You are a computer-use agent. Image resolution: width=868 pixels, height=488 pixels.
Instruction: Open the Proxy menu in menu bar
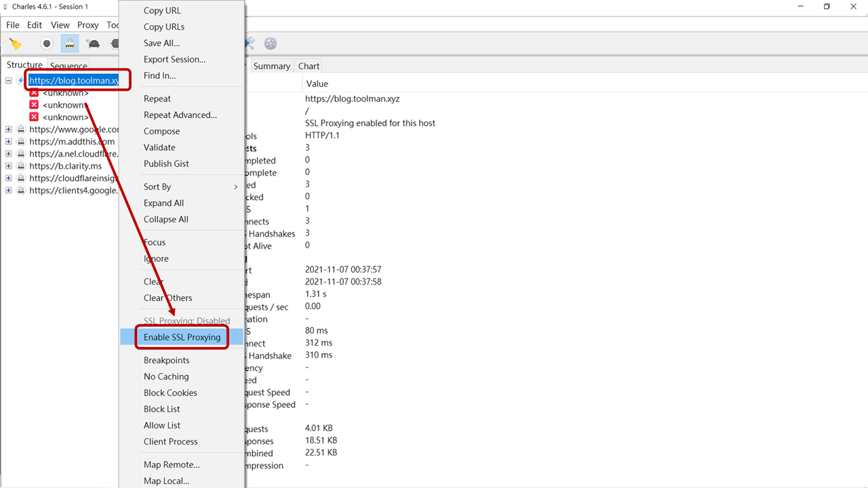[87, 25]
